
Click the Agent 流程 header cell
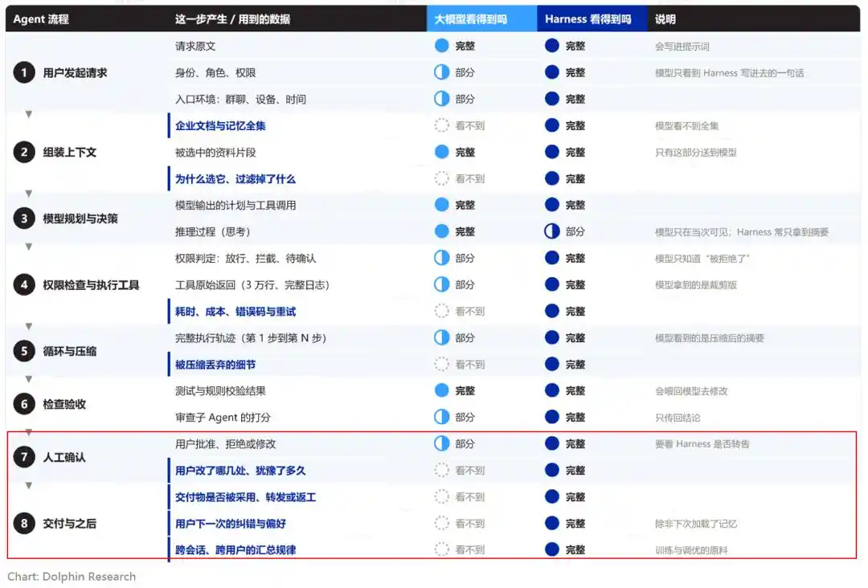[x=41, y=18]
